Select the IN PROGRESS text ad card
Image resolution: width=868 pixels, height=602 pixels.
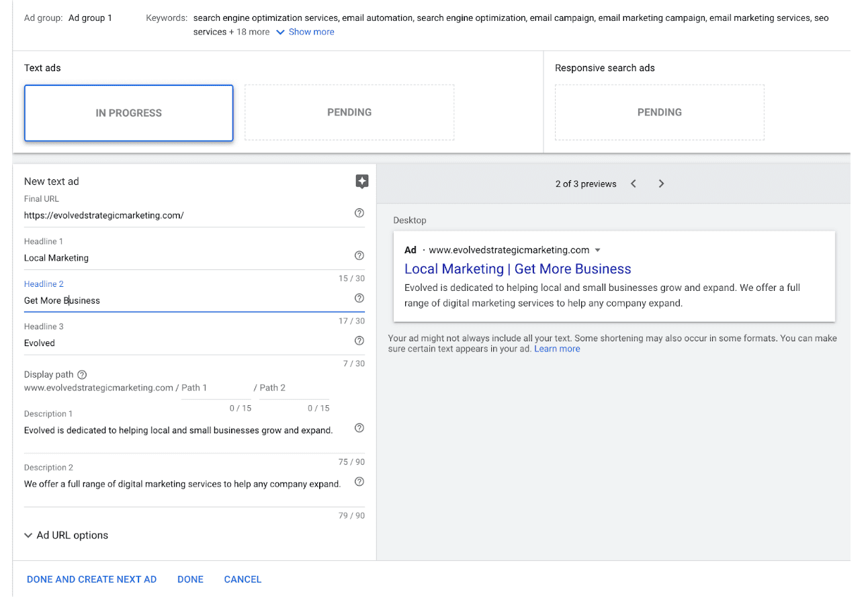click(129, 113)
